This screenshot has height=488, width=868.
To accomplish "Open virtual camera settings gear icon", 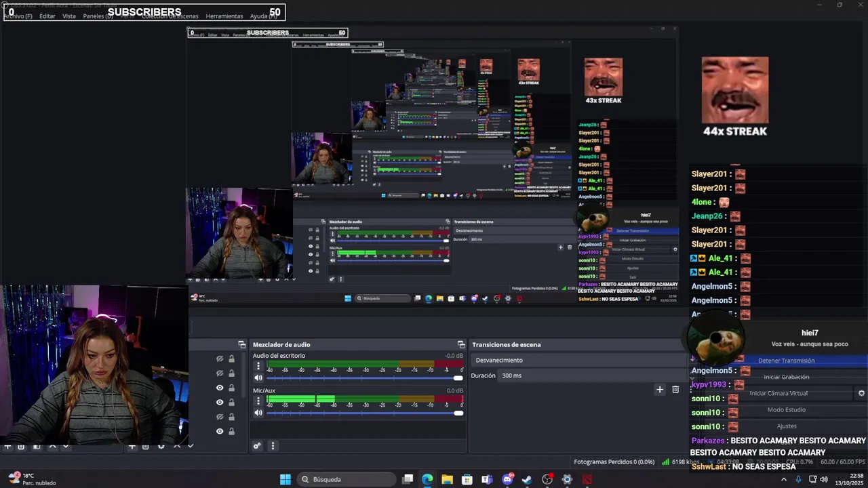I will [861, 393].
